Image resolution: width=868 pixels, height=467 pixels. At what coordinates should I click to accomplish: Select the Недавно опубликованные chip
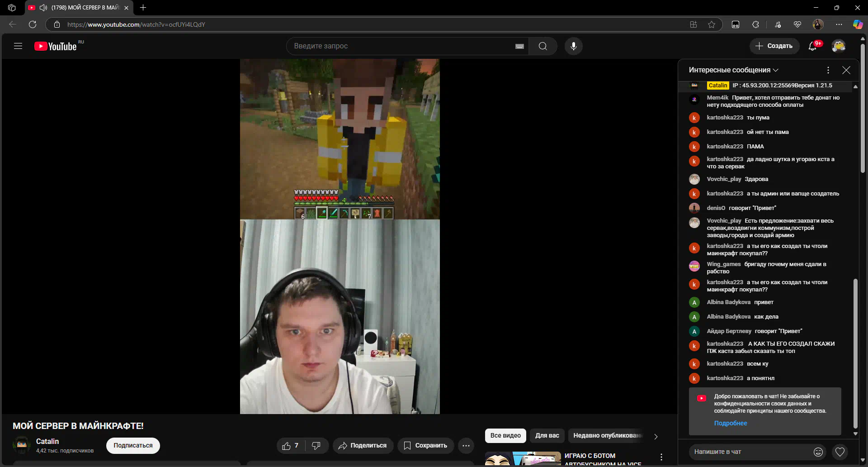tap(607, 436)
